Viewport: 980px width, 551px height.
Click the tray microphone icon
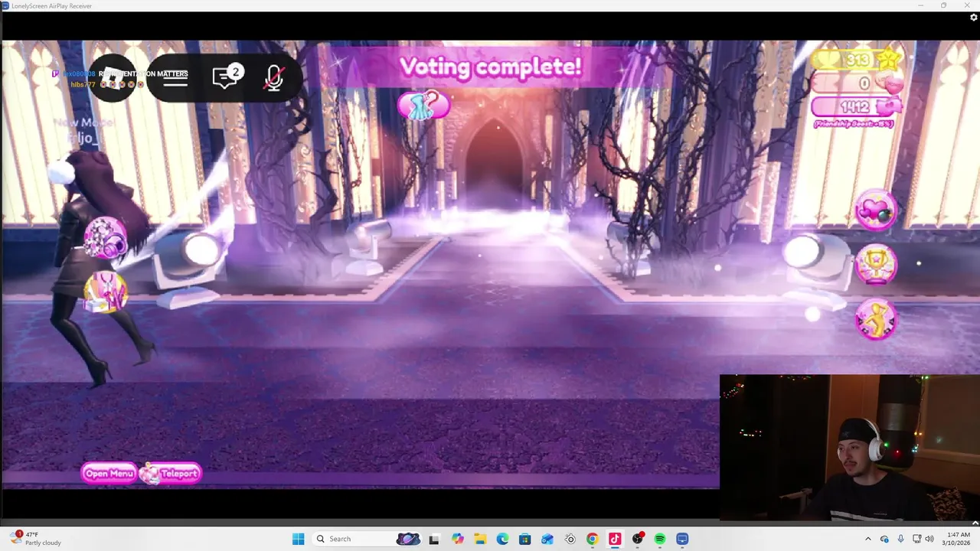click(900, 539)
